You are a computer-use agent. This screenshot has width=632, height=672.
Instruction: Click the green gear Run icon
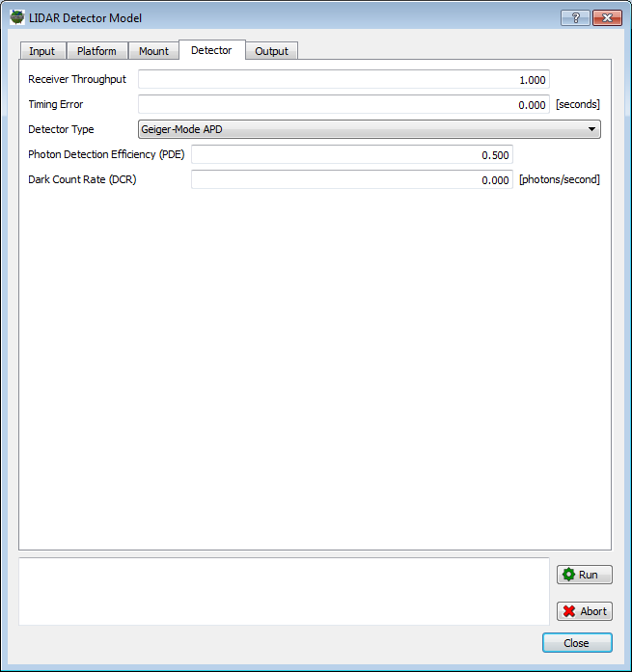pyautogui.click(x=569, y=575)
